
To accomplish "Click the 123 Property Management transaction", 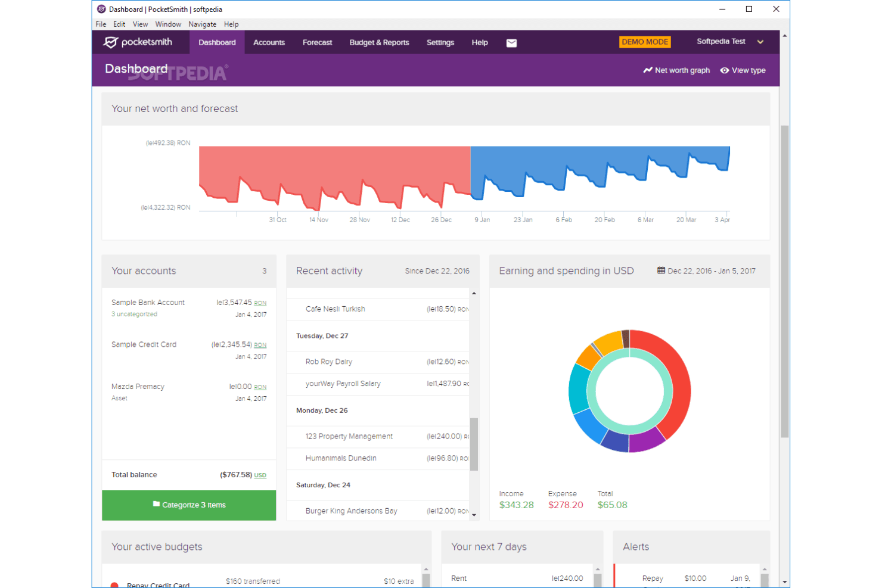I will click(x=378, y=437).
